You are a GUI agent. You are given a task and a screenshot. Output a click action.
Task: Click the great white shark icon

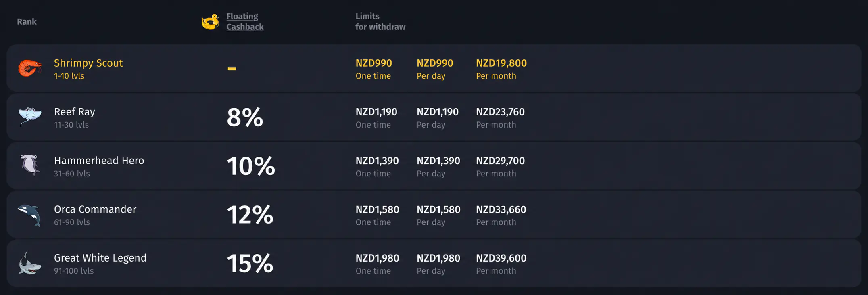pyautogui.click(x=30, y=263)
